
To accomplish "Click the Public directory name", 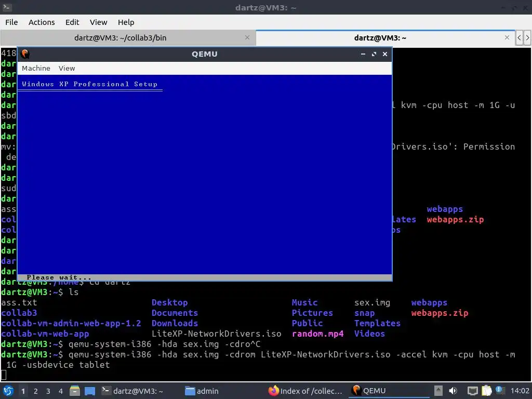I will point(308,323).
